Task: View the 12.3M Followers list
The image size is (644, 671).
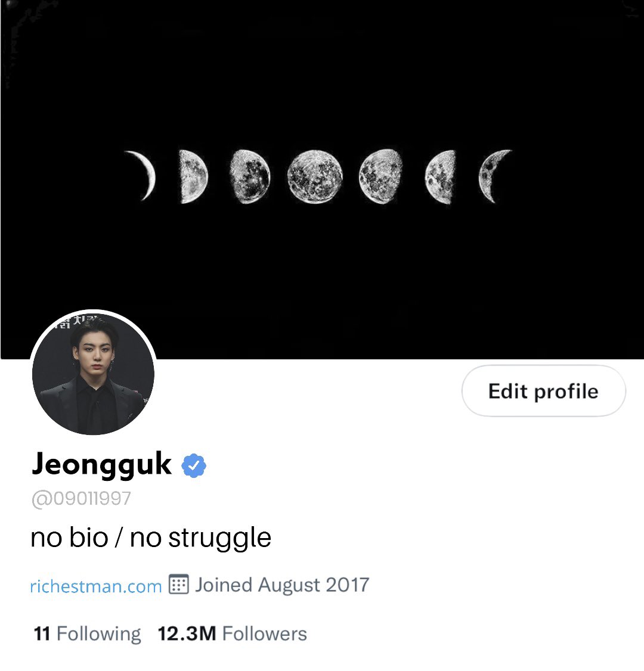Action: pos(233,634)
